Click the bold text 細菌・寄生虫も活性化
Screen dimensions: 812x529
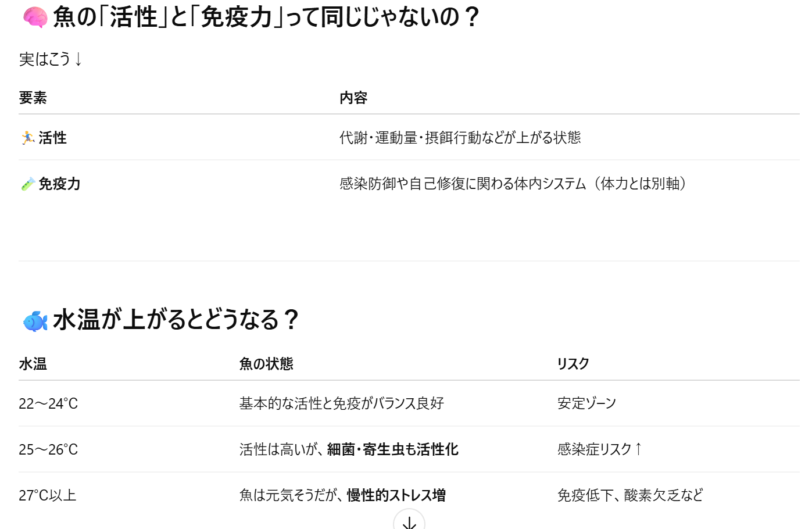(393, 449)
